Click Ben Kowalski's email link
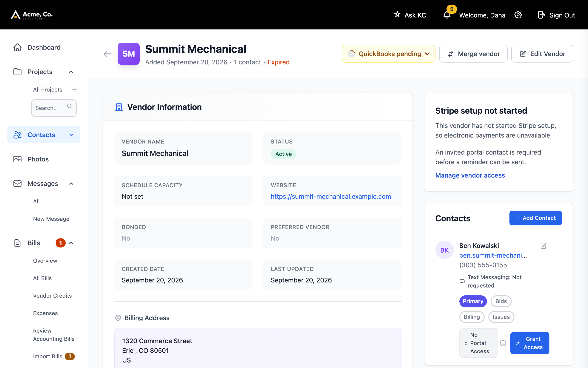This screenshot has width=588, height=368. [x=493, y=255]
